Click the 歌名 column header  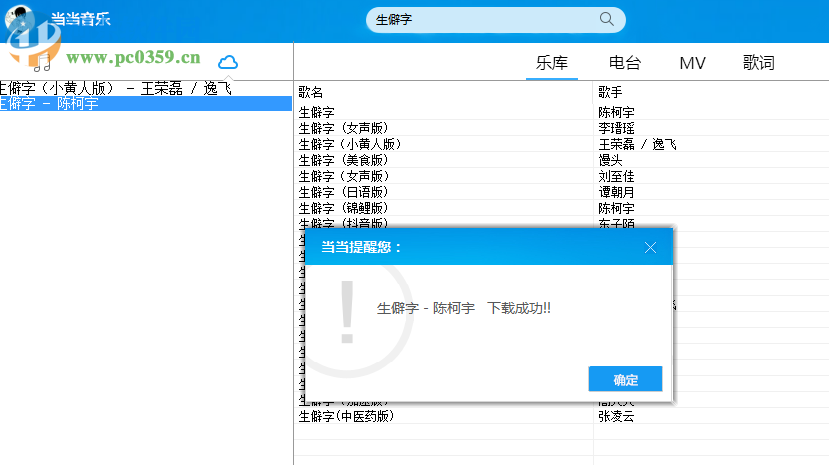pyautogui.click(x=310, y=92)
